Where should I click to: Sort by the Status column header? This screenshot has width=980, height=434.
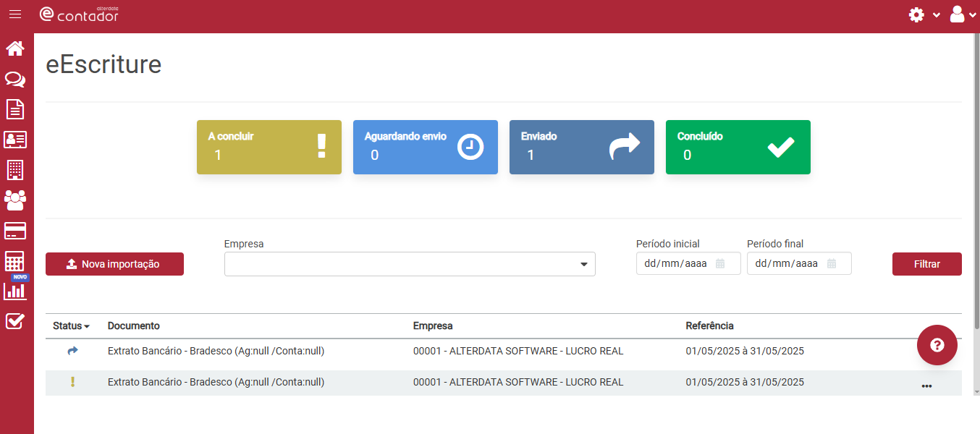[x=71, y=326]
